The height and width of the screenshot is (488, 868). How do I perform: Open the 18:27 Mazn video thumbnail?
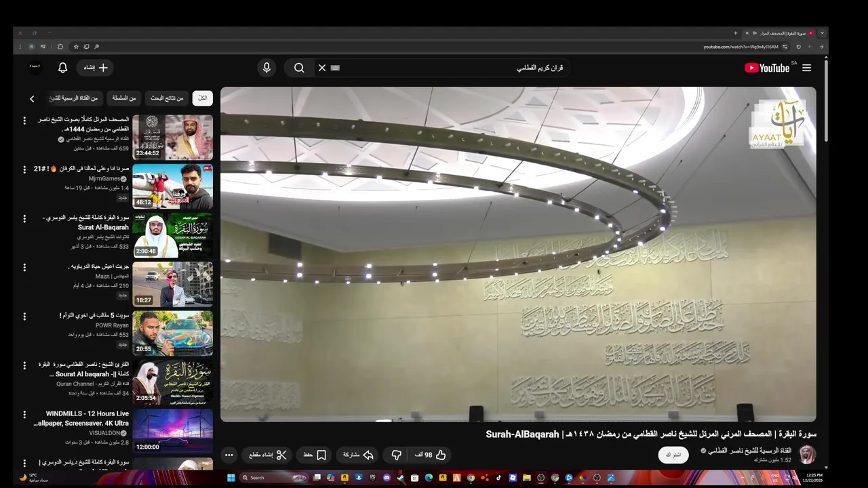pyautogui.click(x=173, y=284)
